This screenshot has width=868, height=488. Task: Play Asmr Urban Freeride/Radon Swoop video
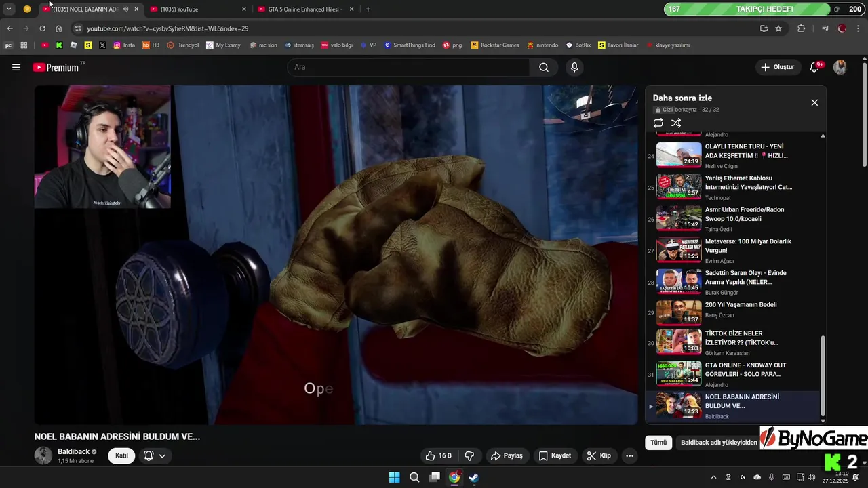click(x=734, y=219)
